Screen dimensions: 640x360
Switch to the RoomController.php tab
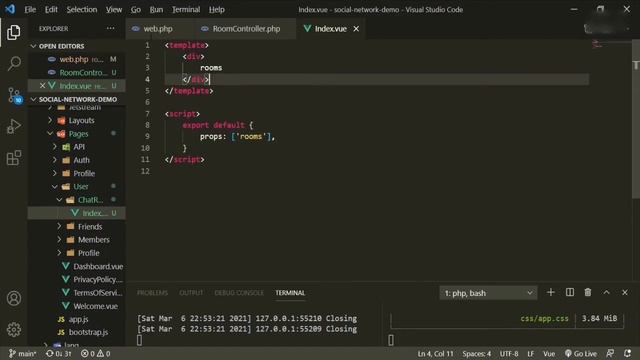click(246, 29)
